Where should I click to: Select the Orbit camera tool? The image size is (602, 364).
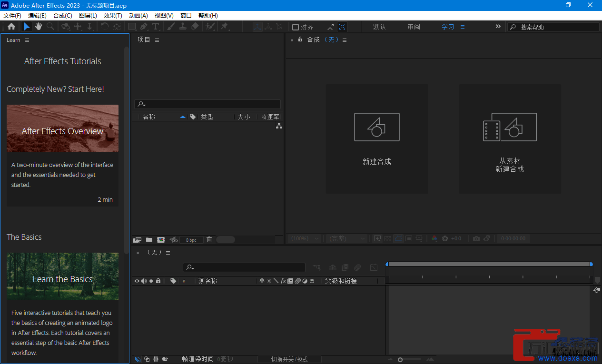[x=66, y=27]
